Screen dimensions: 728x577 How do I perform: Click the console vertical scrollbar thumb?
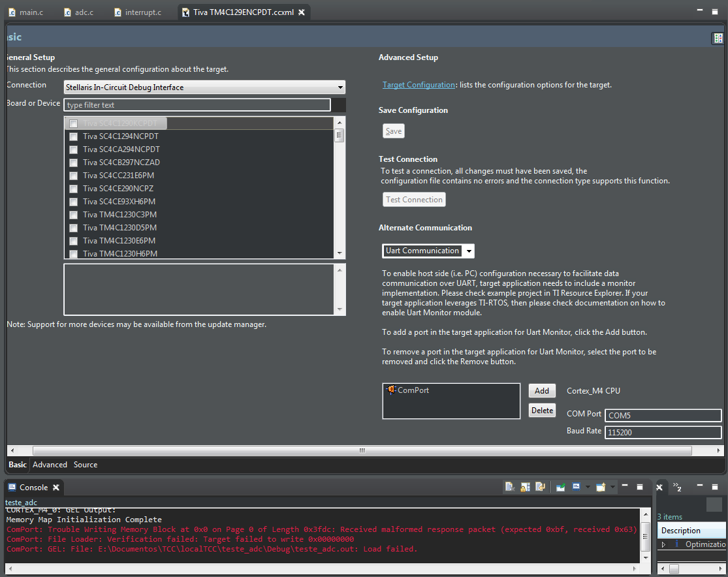coord(645,536)
